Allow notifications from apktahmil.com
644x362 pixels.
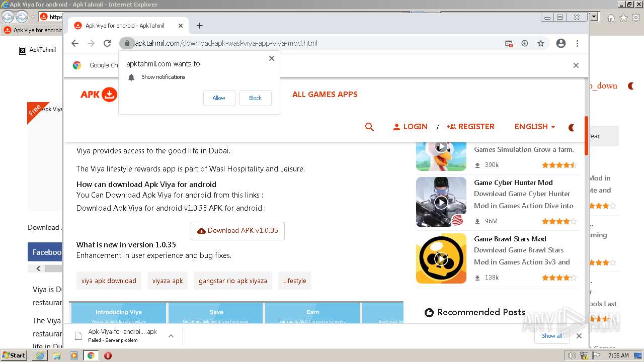coord(219,98)
